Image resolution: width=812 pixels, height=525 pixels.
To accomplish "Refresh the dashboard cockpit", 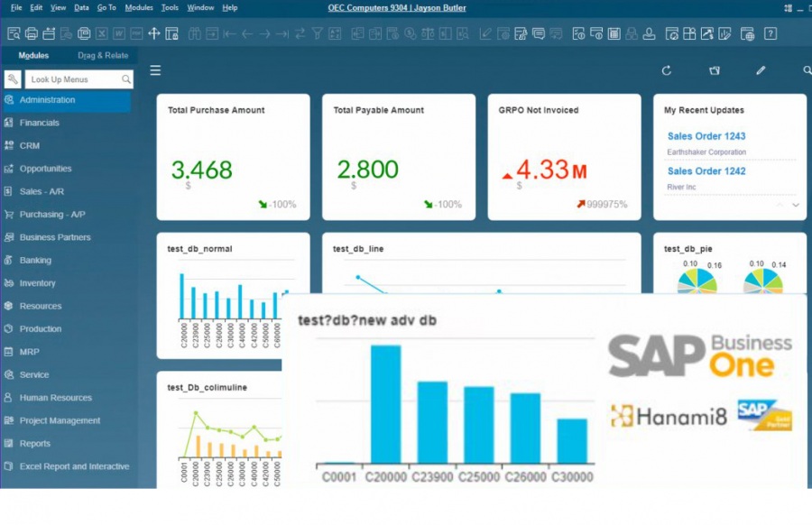I will pos(667,70).
